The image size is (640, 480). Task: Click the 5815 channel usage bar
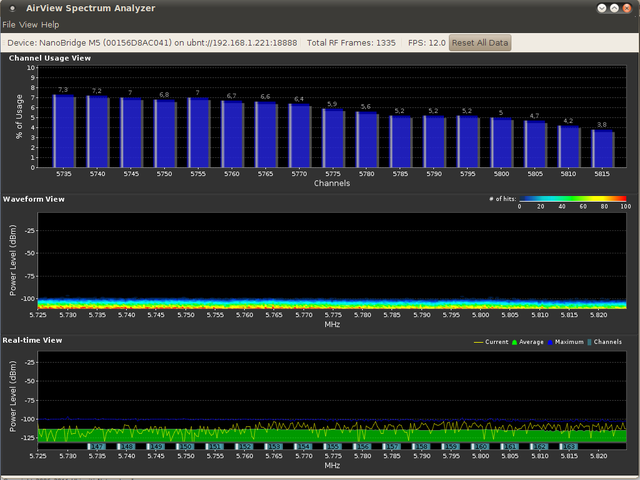(603, 149)
